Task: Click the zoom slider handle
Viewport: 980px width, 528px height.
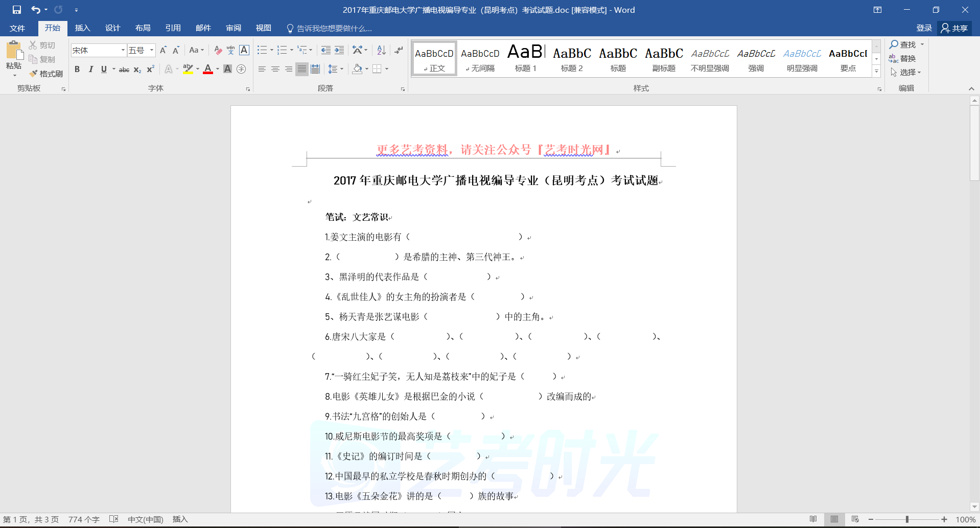Action: tap(907, 519)
